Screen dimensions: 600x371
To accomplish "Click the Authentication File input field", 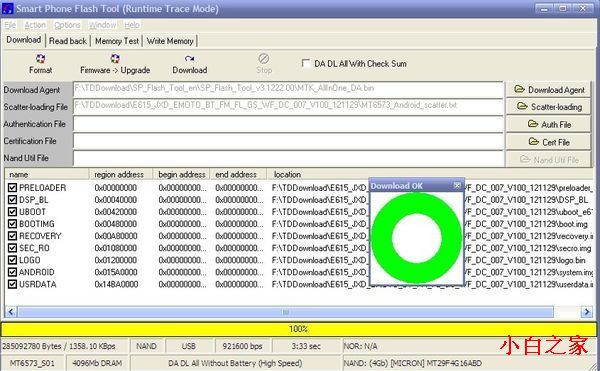I will (288, 124).
